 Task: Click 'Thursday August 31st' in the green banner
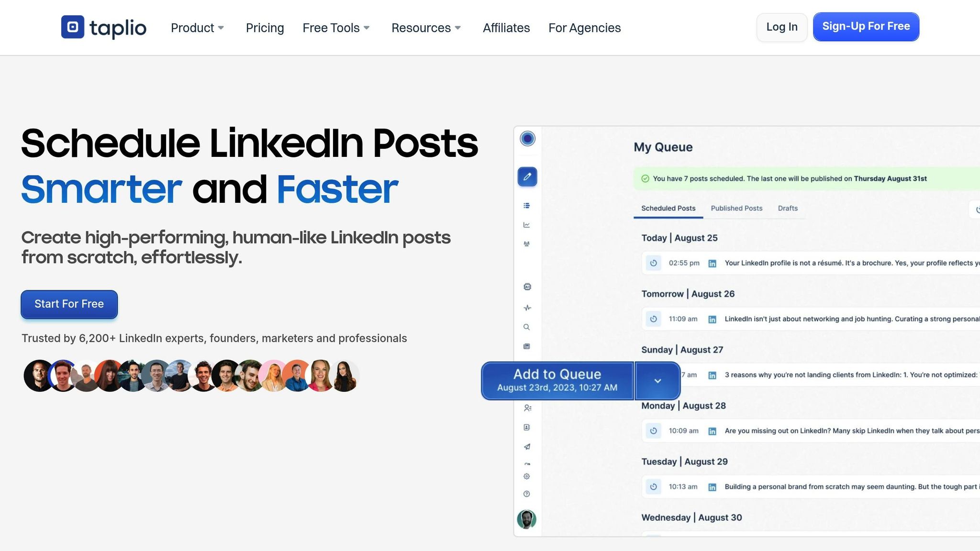click(x=890, y=179)
